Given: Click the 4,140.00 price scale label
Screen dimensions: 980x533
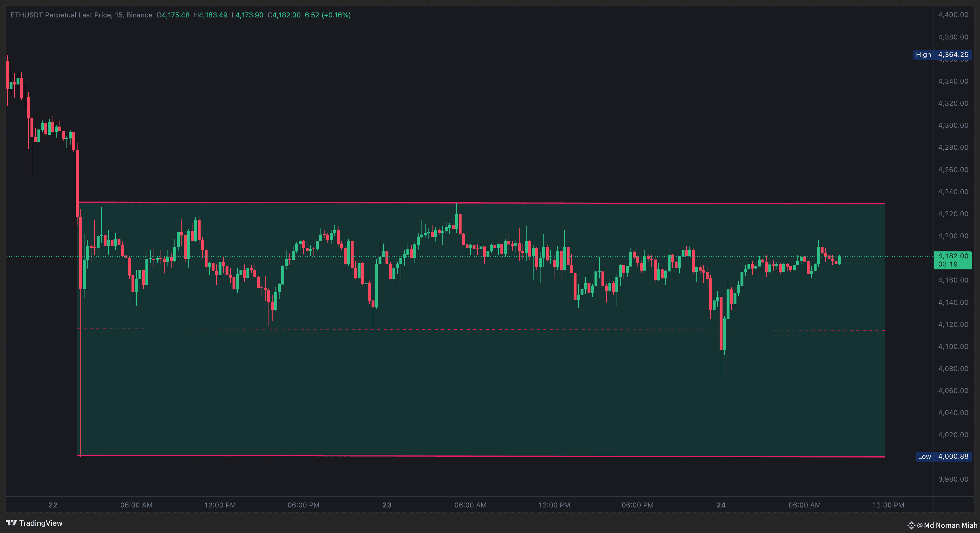Looking at the screenshot, I should pyautogui.click(x=953, y=302).
